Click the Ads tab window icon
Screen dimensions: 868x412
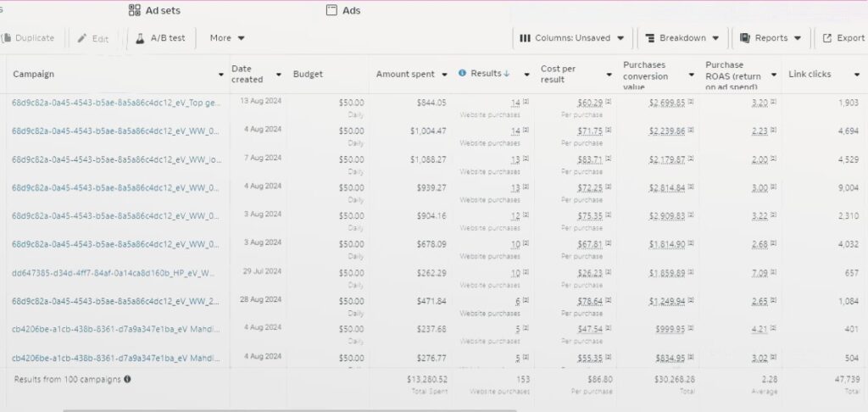click(331, 10)
